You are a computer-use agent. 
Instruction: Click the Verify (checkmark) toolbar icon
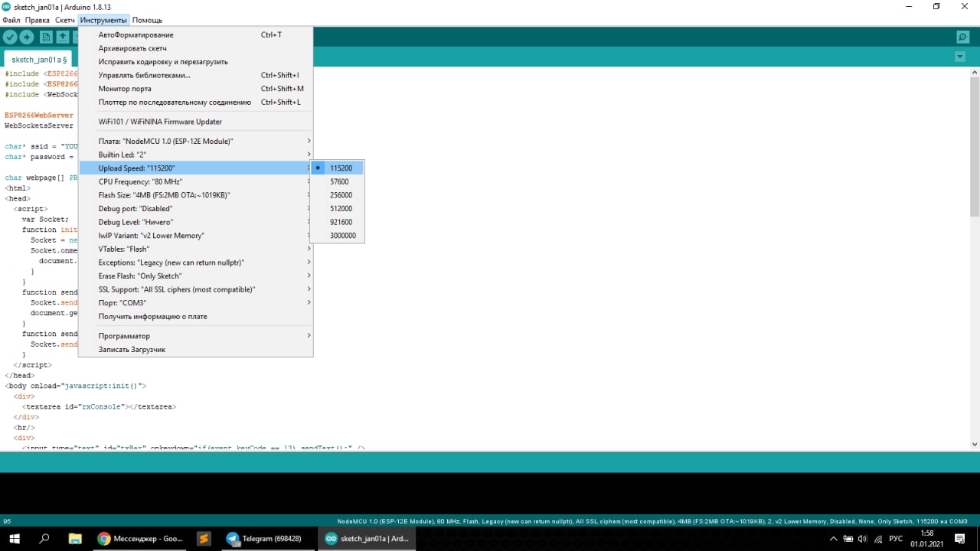(x=10, y=37)
